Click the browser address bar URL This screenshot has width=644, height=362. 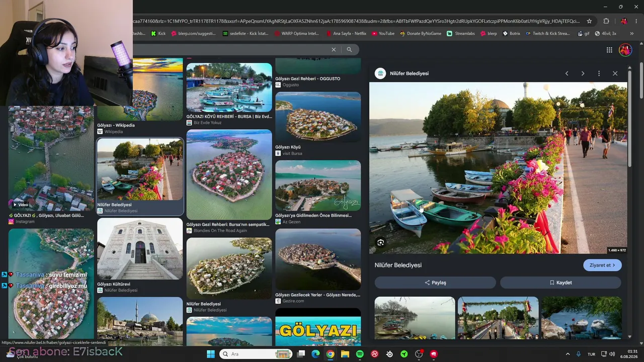356,21
